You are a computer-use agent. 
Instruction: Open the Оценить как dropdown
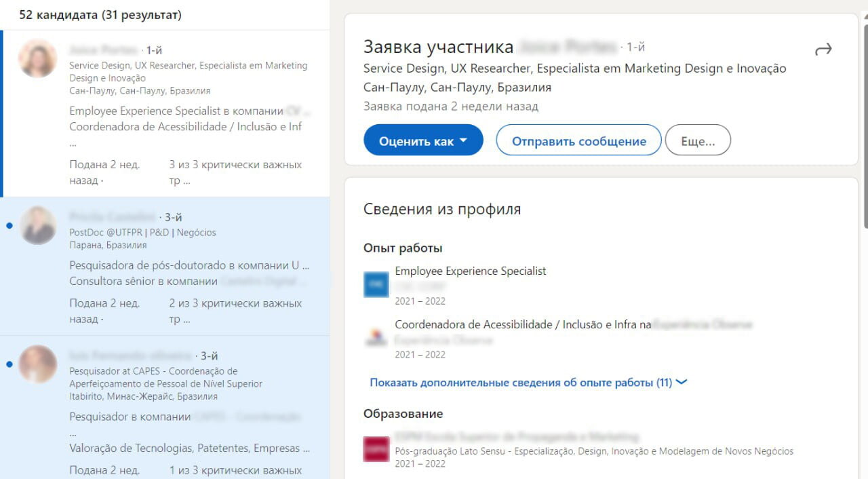[x=423, y=140]
